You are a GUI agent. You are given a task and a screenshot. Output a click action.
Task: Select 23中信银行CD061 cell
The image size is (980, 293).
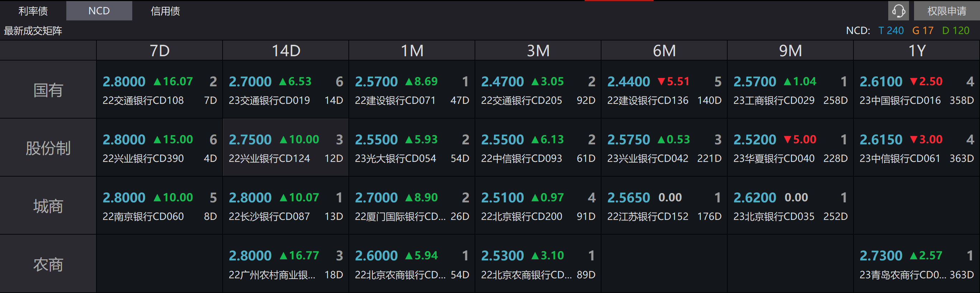[x=917, y=148]
